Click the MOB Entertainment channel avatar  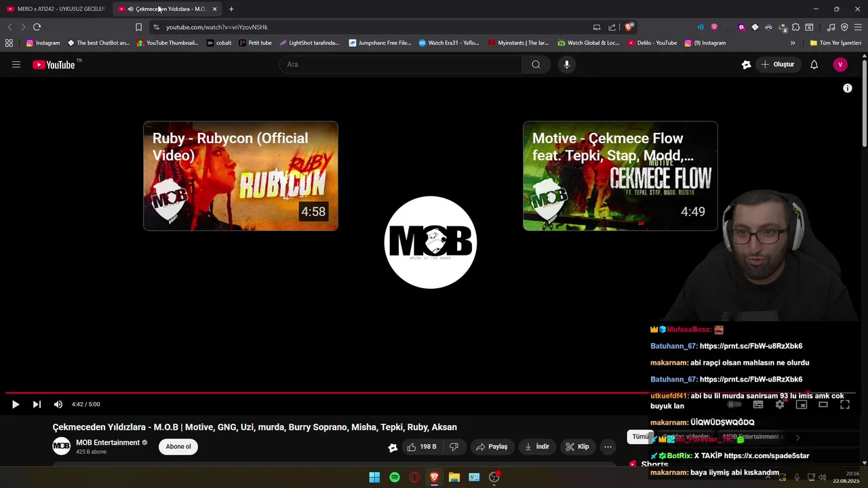click(x=62, y=446)
